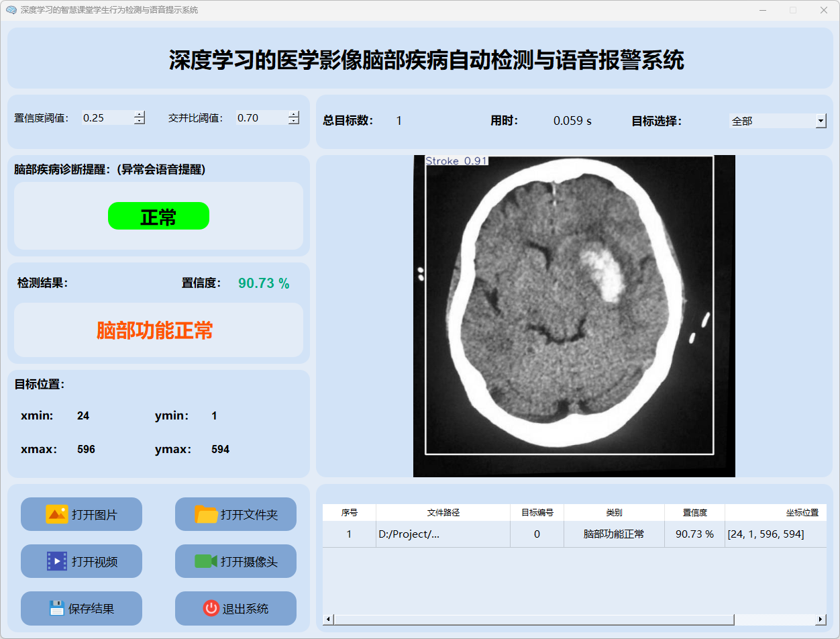Click the ymax value 594

[x=220, y=450]
